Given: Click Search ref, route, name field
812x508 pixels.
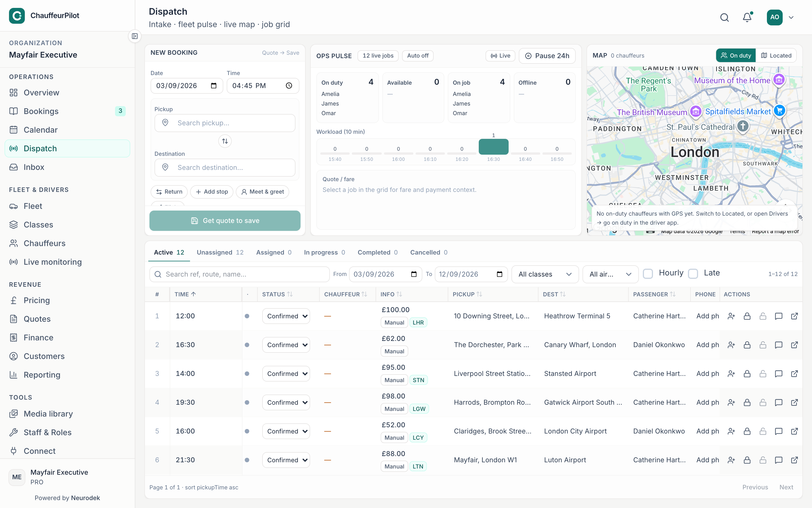Looking at the screenshot, I should tap(239, 274).
